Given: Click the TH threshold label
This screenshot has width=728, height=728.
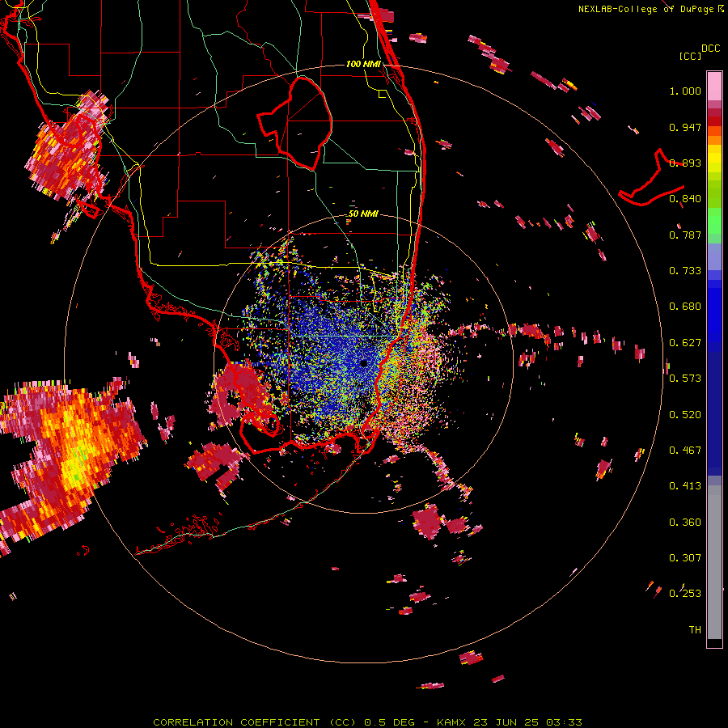Looking at the screenshot, I should coord(695,630).
